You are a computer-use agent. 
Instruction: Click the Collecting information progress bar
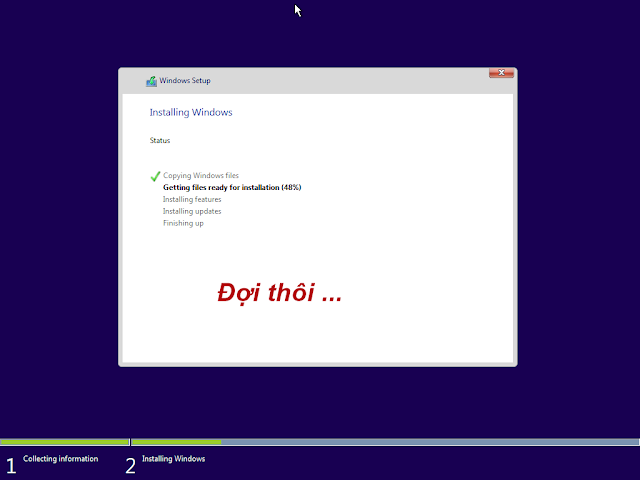(64, 442)
